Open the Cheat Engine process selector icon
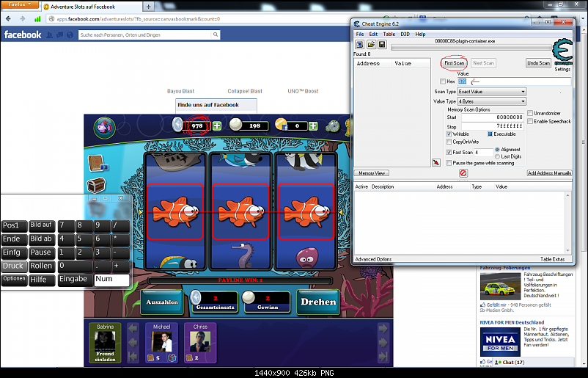 click(x=359, y=45)
